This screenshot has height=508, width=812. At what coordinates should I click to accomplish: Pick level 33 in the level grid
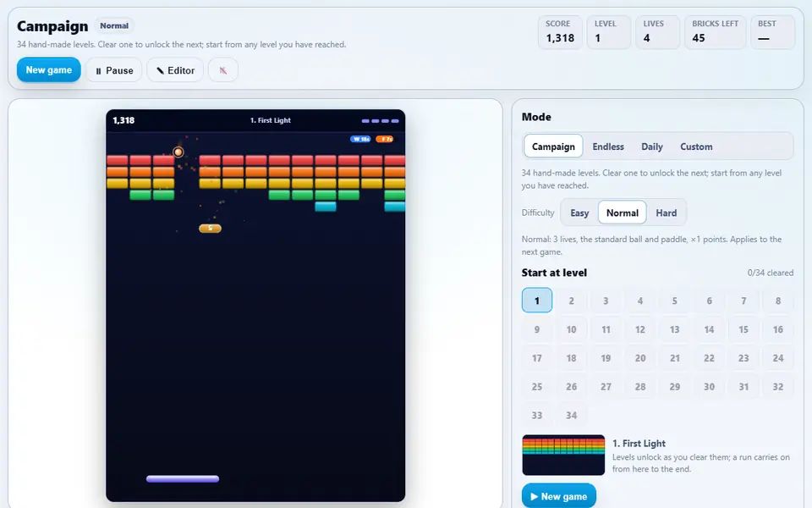(x=537, y=415)
